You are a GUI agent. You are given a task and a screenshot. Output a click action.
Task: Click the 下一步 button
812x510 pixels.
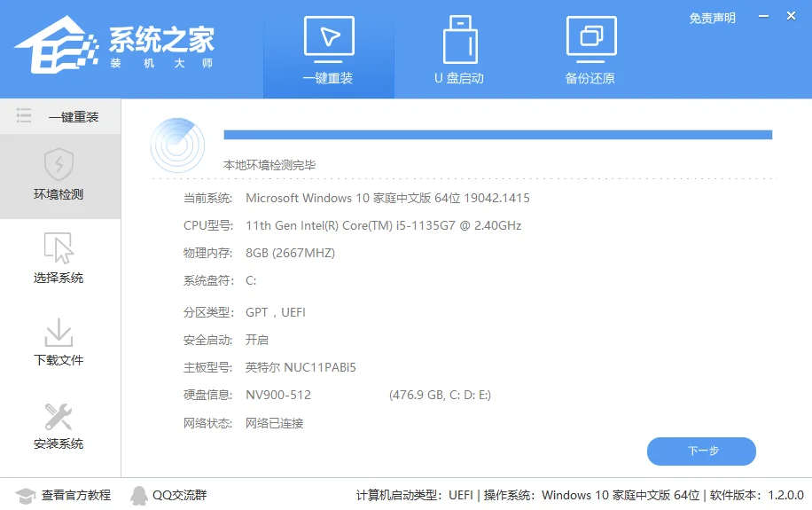pyautogui.click(x=701, y=451)
